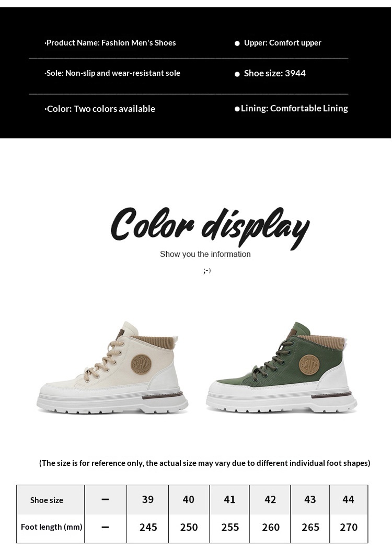Image resolution: width=392 pixels, height=560 pixels.
Task: Select size 44 in the size table
Action: [x=349, y=499]
